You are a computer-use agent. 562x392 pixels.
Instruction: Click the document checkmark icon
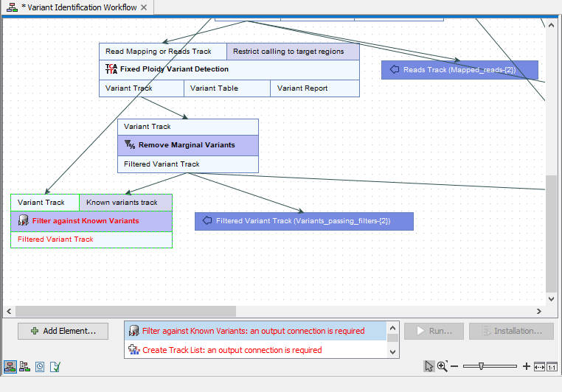(x=55, y=366)
